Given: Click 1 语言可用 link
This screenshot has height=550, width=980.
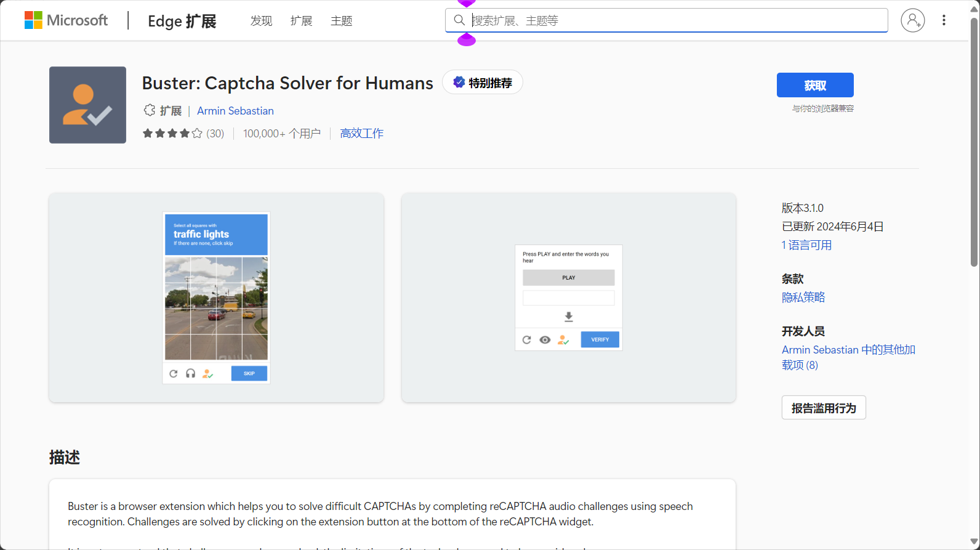Looking at the screenshot, I should point(806,245).
